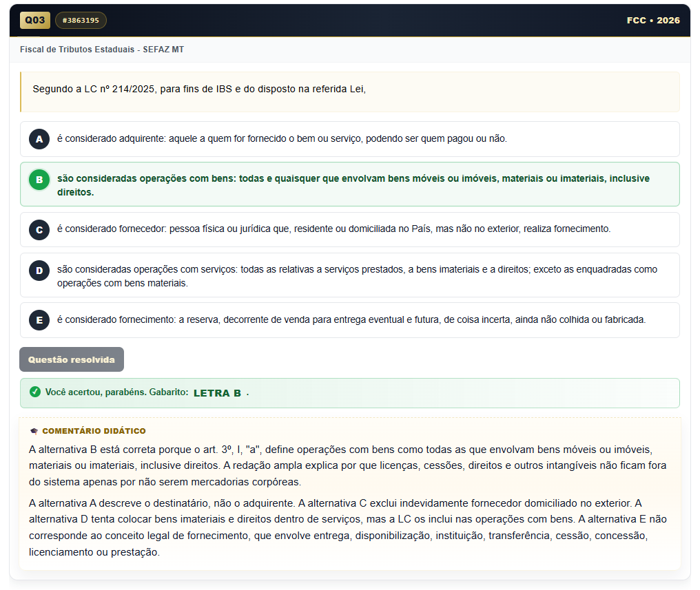Screen dimensions: 700x590
Task: Select answer option E circle
Action: pos(39,320)
